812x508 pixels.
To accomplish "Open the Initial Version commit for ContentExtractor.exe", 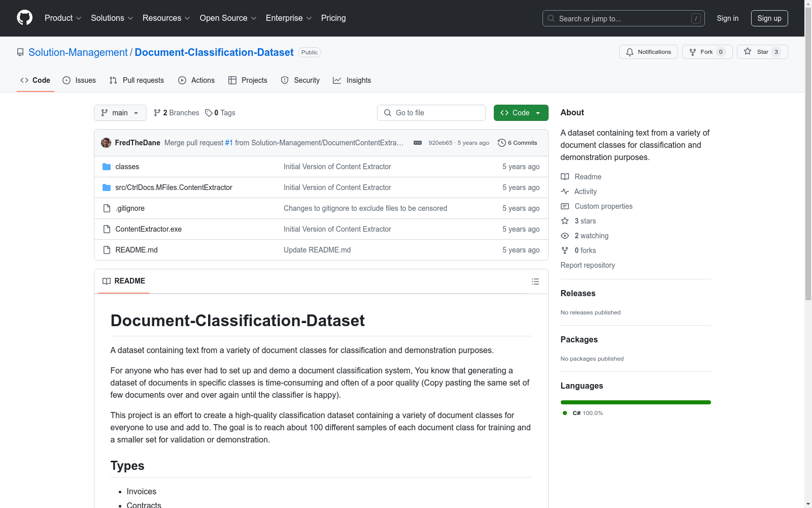I will pos(337,229).
